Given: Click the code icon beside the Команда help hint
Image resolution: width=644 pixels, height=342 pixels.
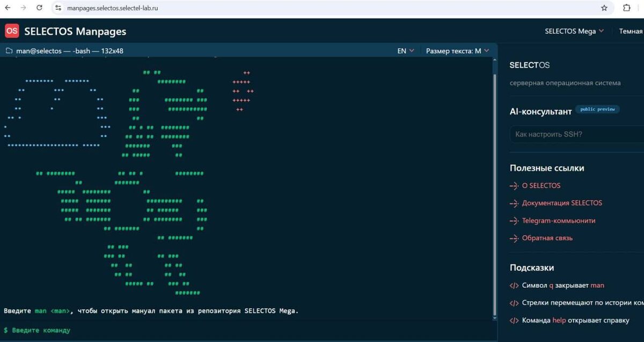Looking at the screenshot, I should click(514, 321).
